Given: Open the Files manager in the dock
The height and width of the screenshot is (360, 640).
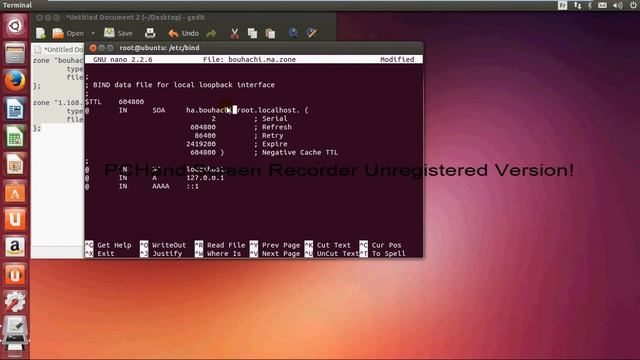Looking at the screenshot, I should pyautogui.click(x=15, y=53).
